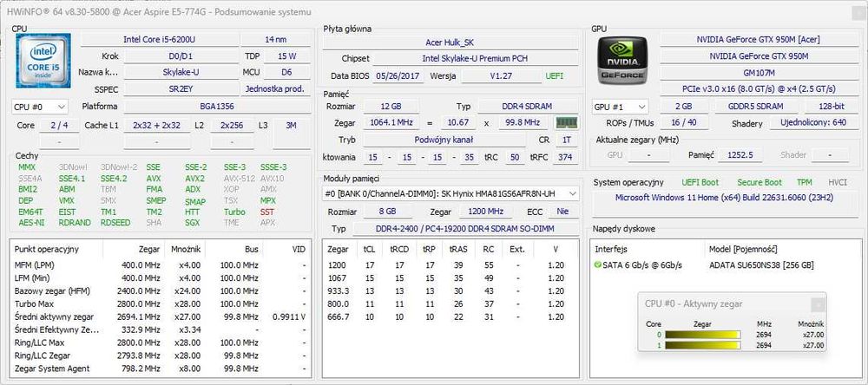The height and width of the screenshot is (385, 868).
Task: Click the NVIDIA GeForce logo image
Action: (624, 61)
